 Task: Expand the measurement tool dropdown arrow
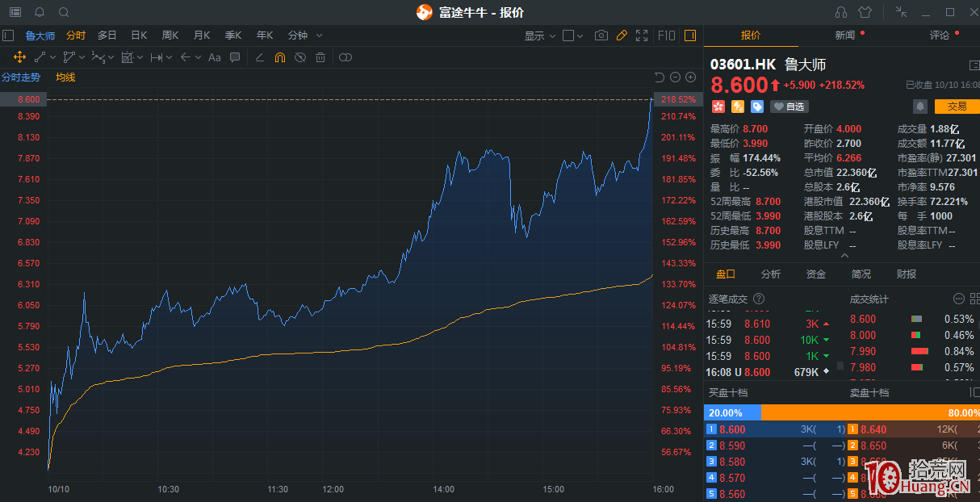[140, 57]
